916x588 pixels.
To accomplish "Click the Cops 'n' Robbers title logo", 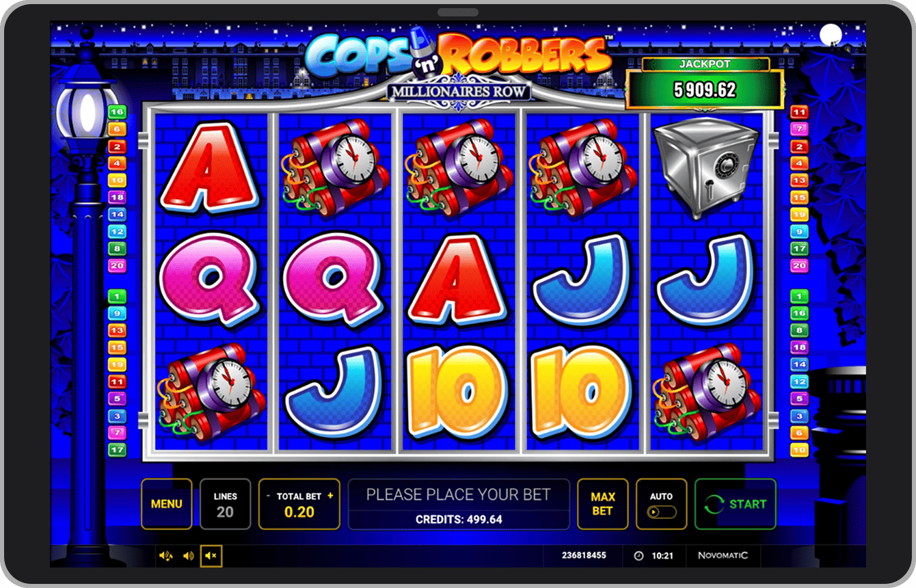I will pyautogui.click(x=458, y=56).
